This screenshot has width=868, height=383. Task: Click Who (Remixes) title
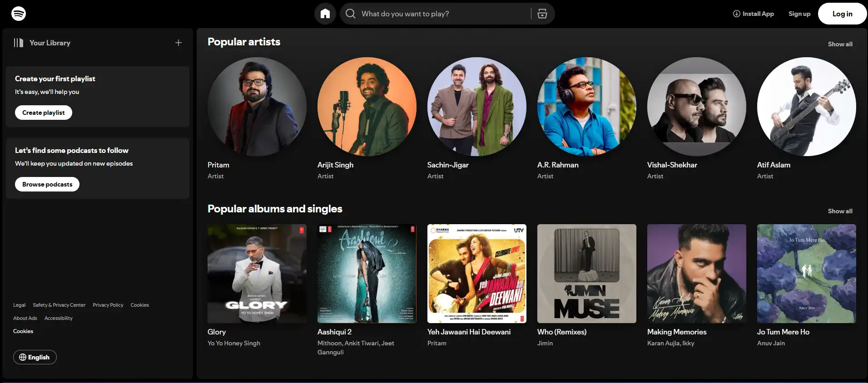(562, 332)
